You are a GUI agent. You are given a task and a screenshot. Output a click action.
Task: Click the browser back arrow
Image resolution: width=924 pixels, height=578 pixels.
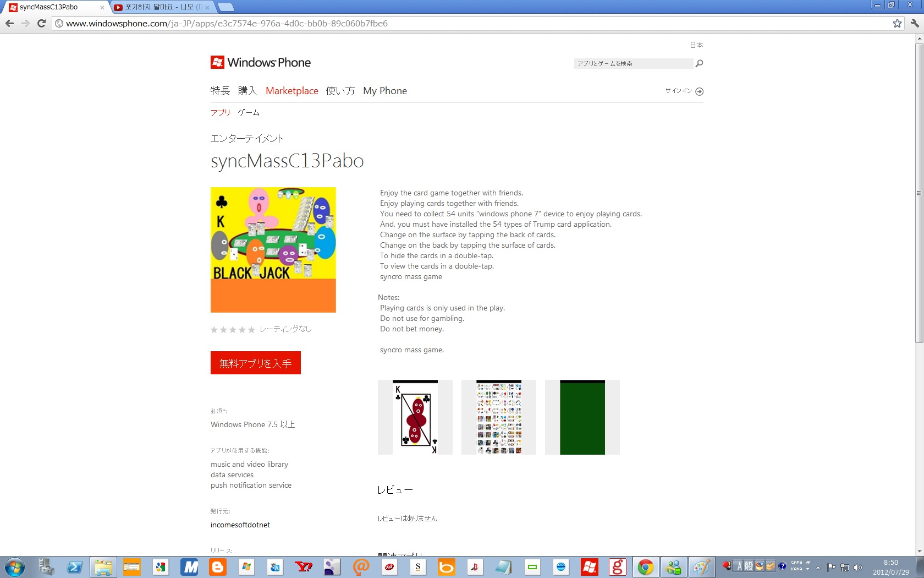coord(9,23)
